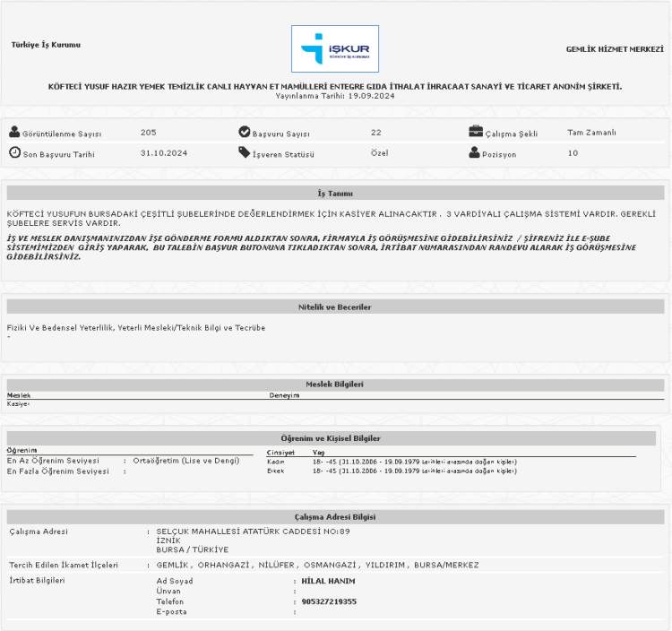The image size is (672, 631).
Task: Click the KÖFTECİ YUSUF company name title
Action: 335,86
